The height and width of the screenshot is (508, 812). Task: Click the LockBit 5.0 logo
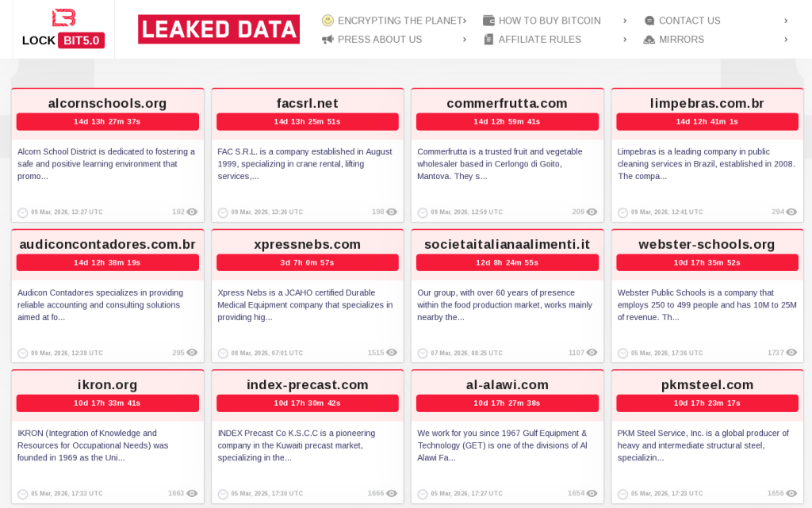[x=63, y=29]
